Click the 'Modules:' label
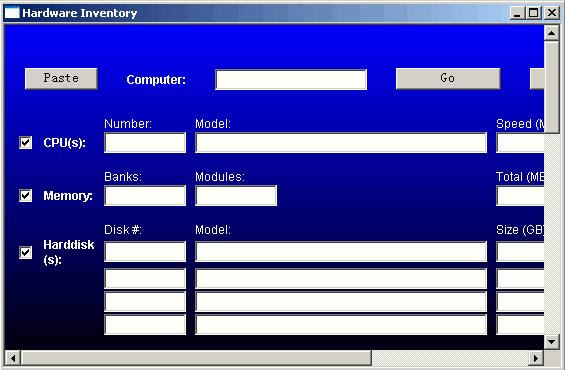565x370 pixels. [x=220, y=177]
